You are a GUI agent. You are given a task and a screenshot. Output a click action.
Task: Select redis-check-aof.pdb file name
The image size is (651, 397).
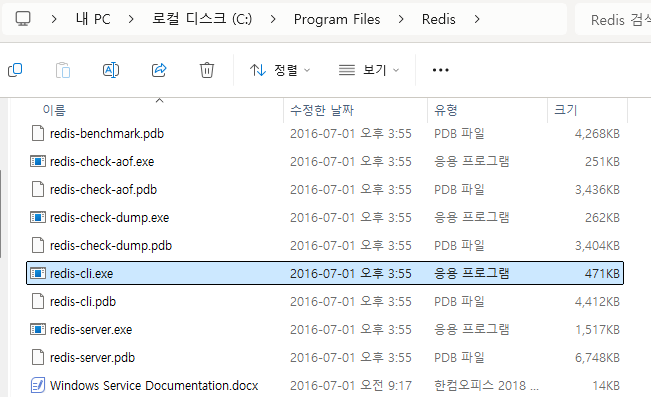click(x=103, y=190)
